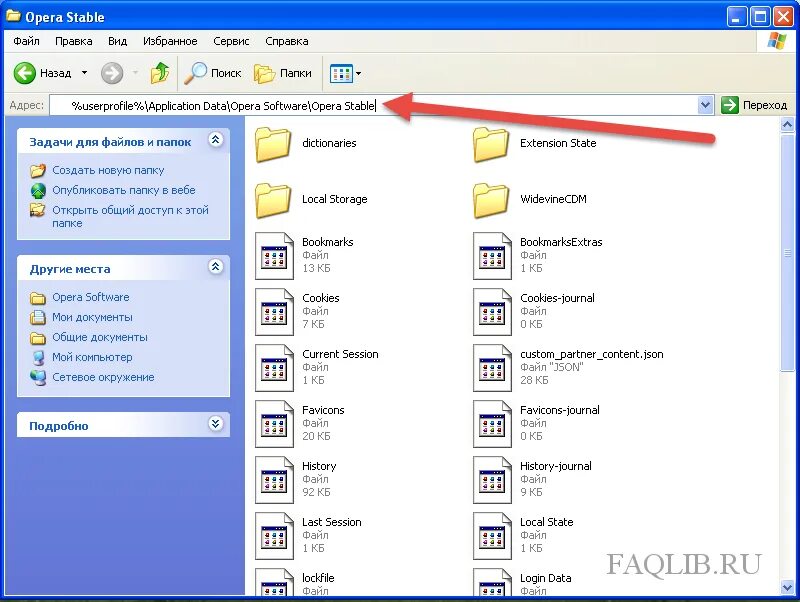Click Создать новую папку link
The image size is (800, 602).
tap(108, 170)
